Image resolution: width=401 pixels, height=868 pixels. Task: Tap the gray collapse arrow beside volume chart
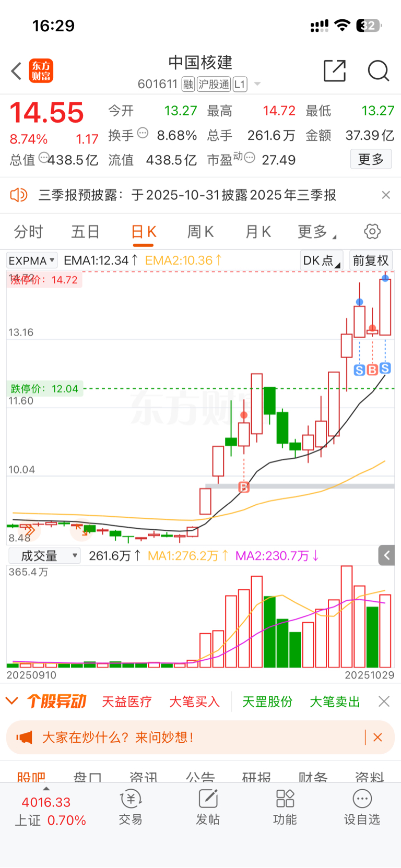pyautogui.click(x=386, y=555)
